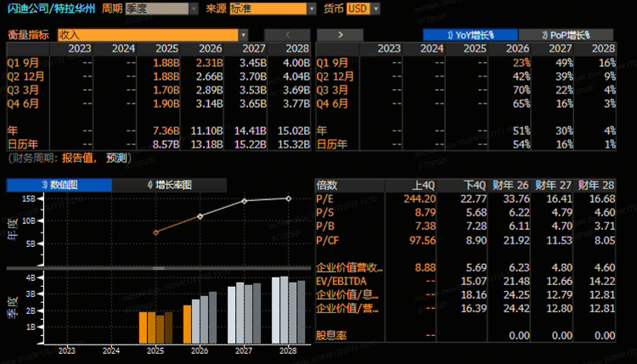Click the right arrow to scroll periods forward
637x364 pixels.
pyautogui.click(x=340, y=35)
